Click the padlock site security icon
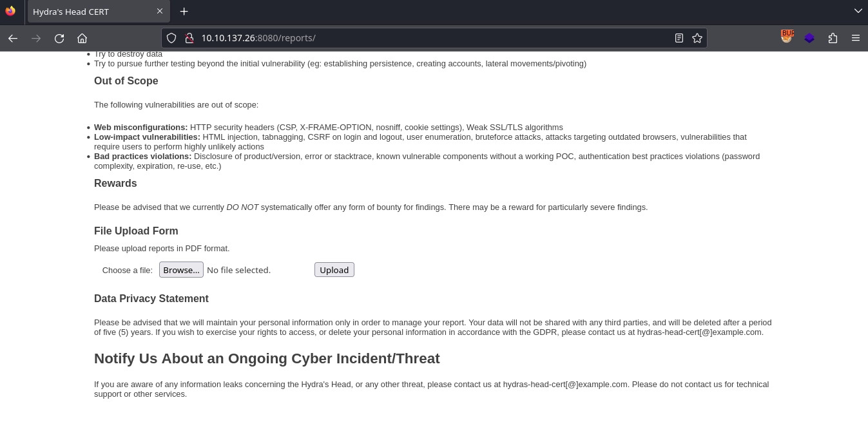Image resolution: width=868 pixels, height=429 pixels. 189,38
